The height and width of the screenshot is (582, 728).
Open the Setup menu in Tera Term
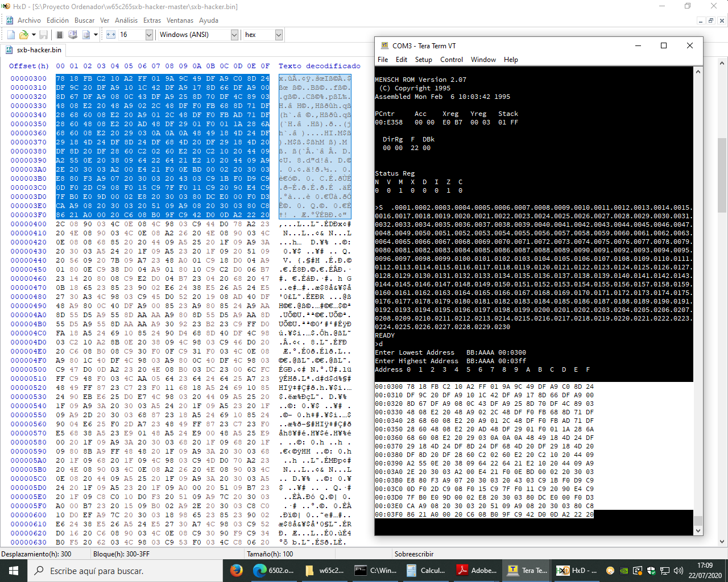coord(423,60)
